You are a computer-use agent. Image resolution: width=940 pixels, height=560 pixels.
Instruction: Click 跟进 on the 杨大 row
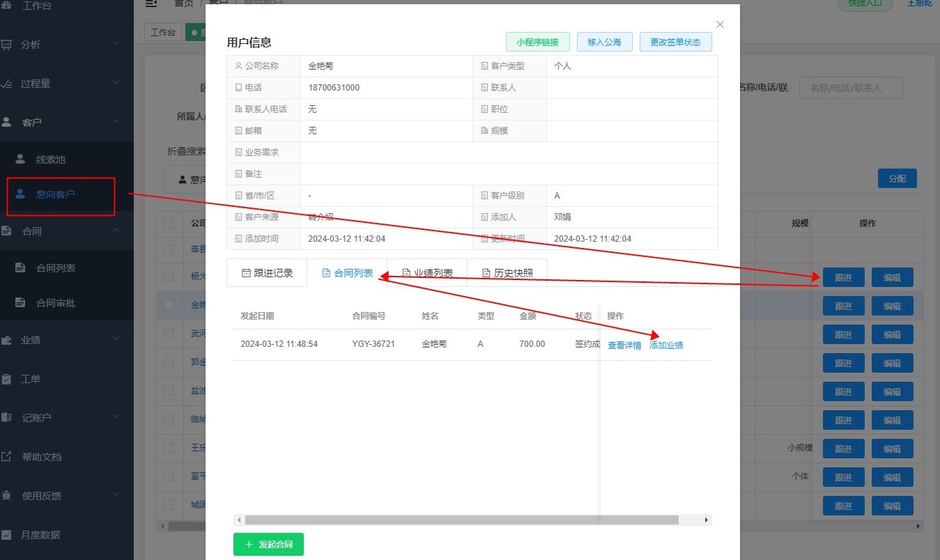click(x=844, y=277)
